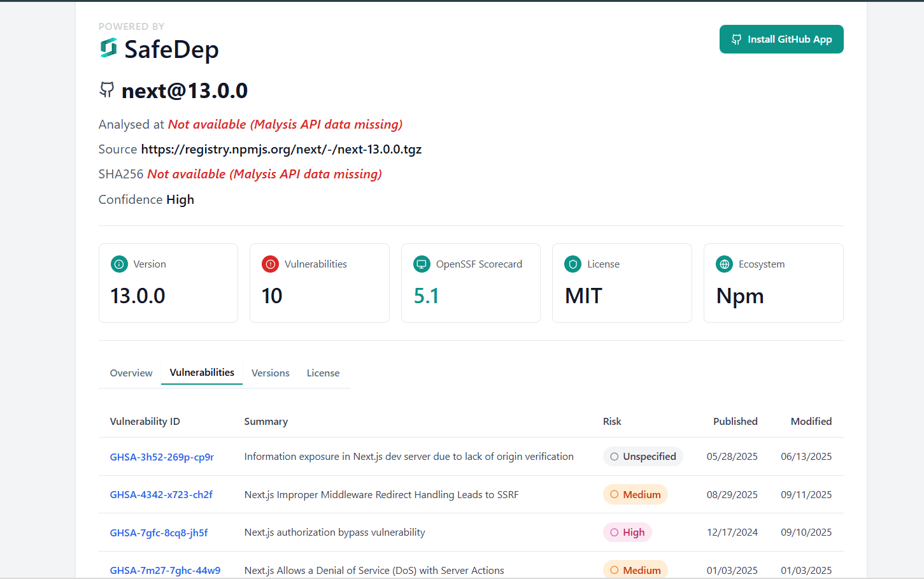
Task: Click the Medium risk badge for GHSA-4342-x723-ch2f
Action: tap(636, 494)
